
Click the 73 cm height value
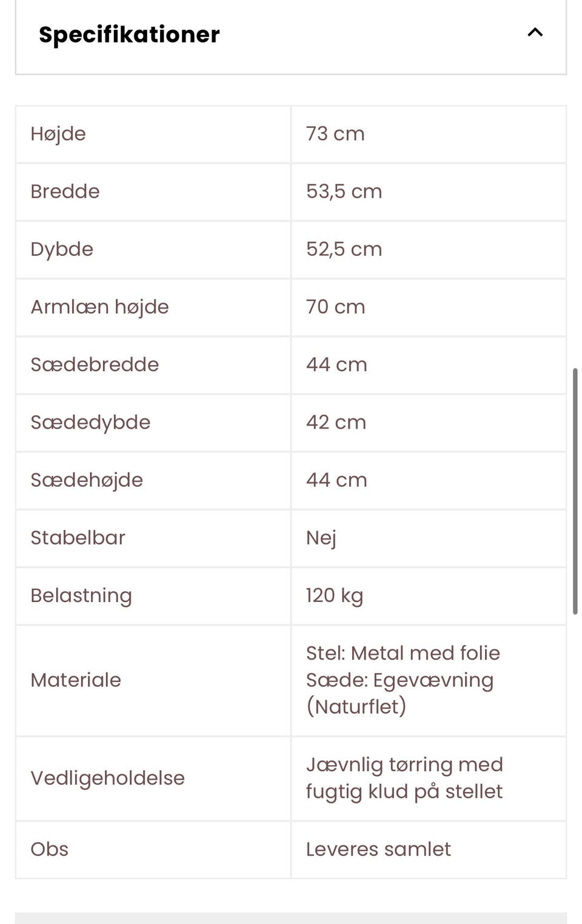[335, 134]
